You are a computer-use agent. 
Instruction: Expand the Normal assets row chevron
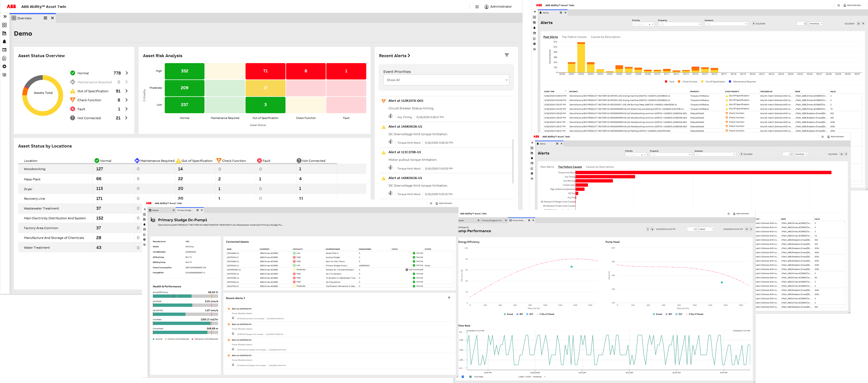point(127,73)
